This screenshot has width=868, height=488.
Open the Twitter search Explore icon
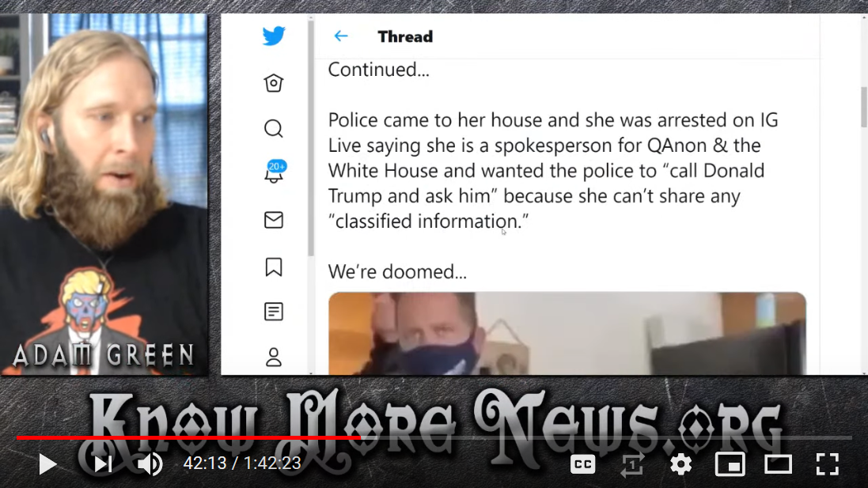(274, 128)
